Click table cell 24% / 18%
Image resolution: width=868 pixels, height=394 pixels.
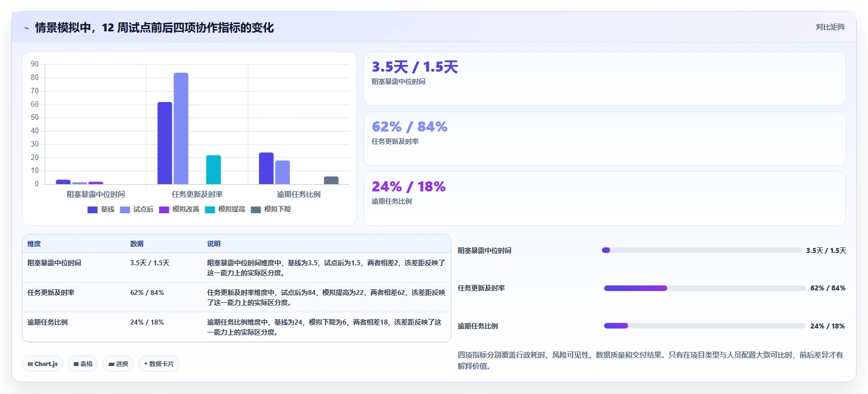tap(147, 322)
